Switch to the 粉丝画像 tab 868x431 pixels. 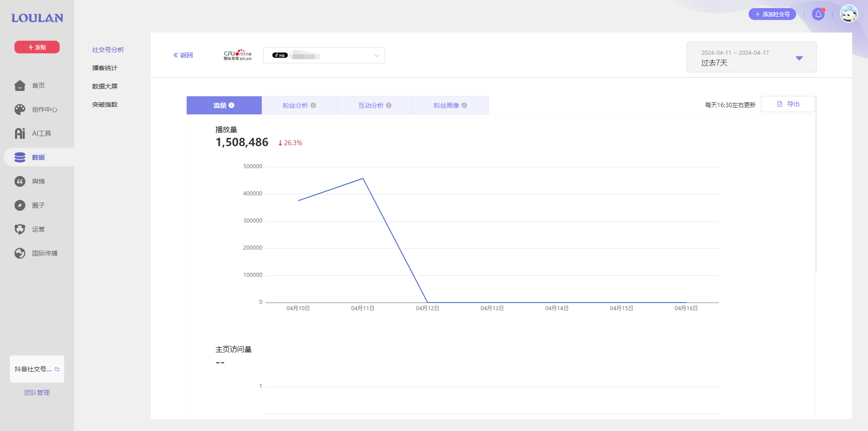pos(450,105)
